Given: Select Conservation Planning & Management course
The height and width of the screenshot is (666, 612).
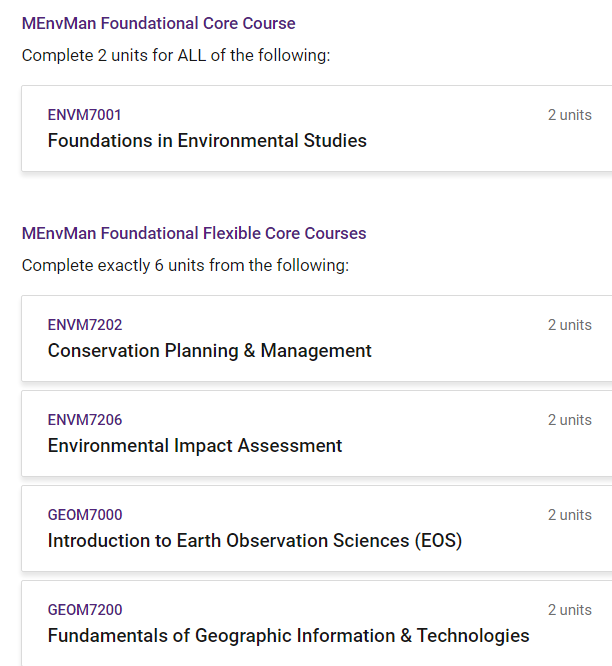Looking at the screenshot, I should pos(209,351).
